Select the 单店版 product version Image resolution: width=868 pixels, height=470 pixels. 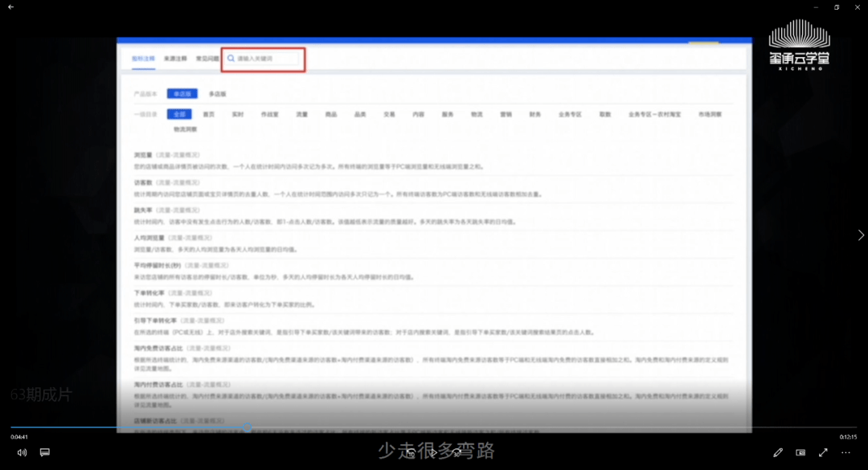[x=182, y=93]
